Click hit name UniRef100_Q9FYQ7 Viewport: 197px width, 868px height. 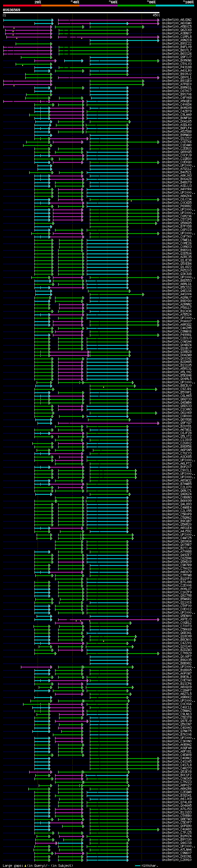tap(177, 423)
